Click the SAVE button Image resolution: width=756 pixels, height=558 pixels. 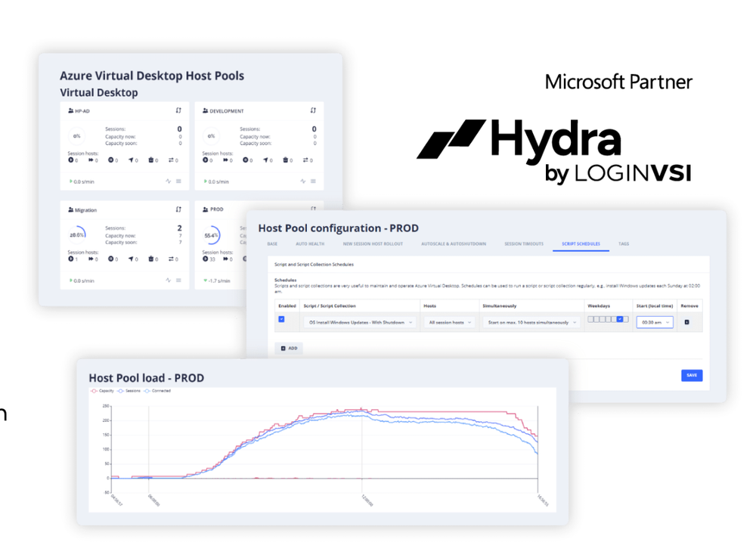pos(692,375)
